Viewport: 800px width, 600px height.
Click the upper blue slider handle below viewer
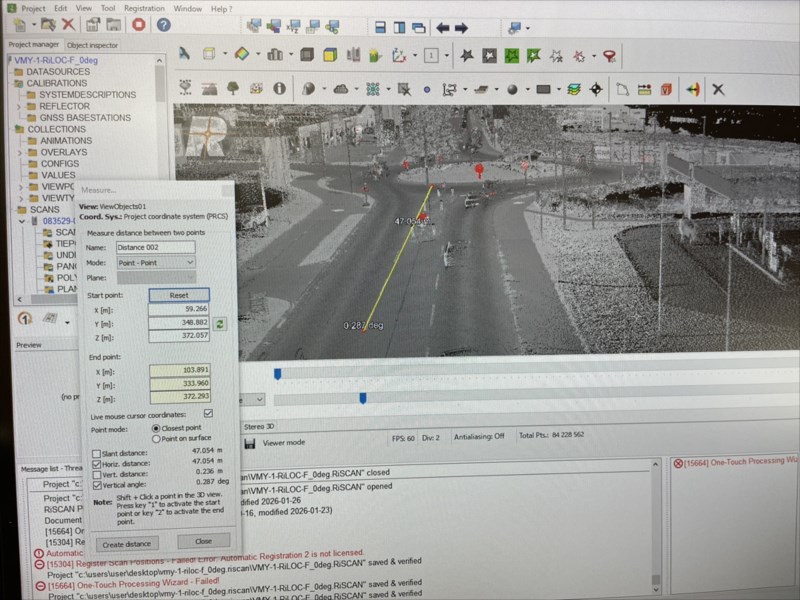[x=277, y=374]
